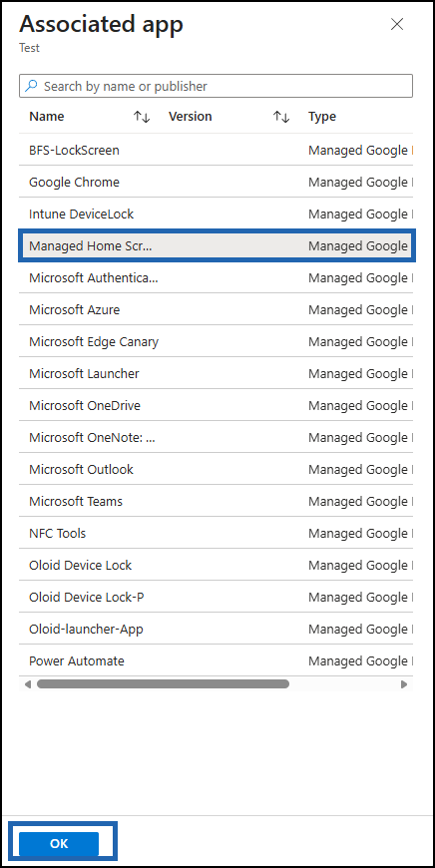Select the Oloid Device Lock-P row
This screenshot has height=868, width=435.
point(216,598)
